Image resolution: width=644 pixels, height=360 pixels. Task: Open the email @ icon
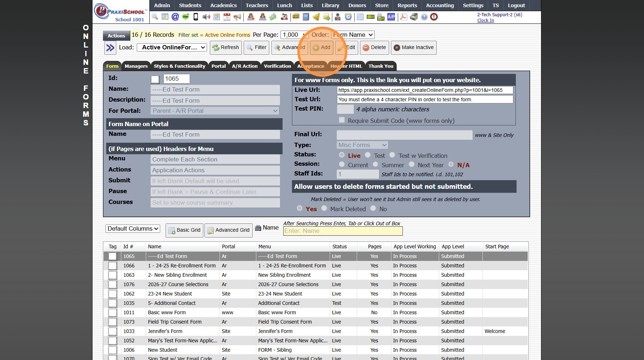pos(175,17)
